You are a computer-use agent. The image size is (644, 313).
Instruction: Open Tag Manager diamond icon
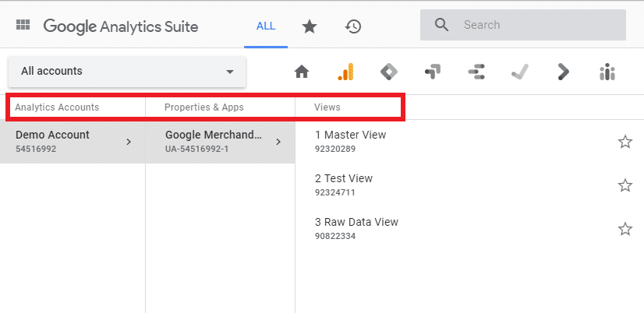pyautogui.click(x=388, y=72)
